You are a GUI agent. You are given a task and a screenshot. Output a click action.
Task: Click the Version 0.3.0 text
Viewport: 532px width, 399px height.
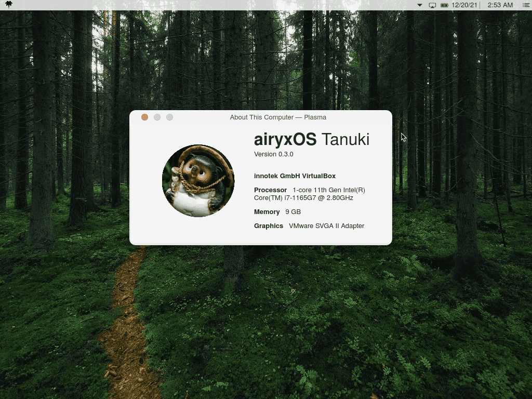(273, 154)
